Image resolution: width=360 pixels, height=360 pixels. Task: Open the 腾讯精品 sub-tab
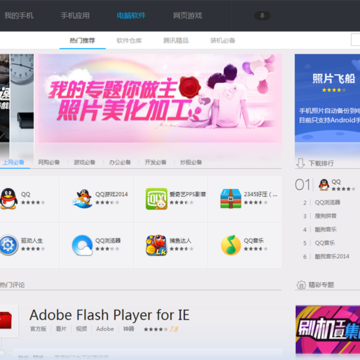point(176,41)
